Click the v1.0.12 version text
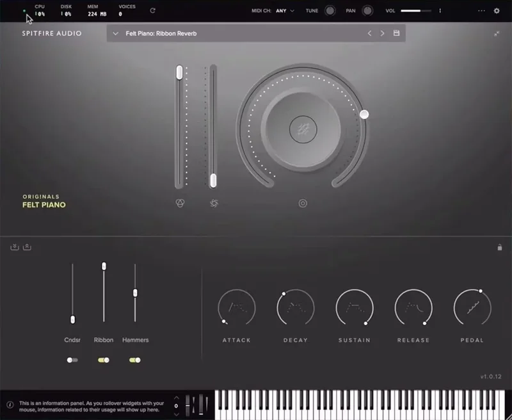The height and width of the screenshot is (420, 512). [x=491, y=376]
